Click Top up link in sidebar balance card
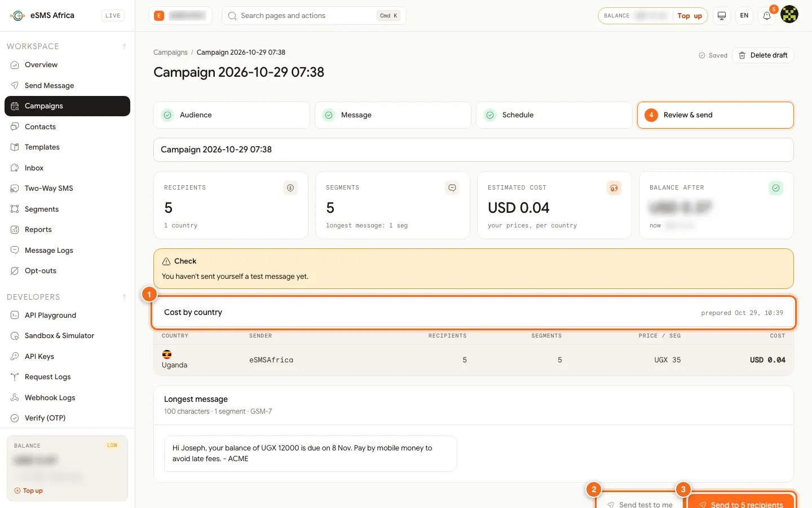This screenshot has width=812, height=508. click(29, 491)
